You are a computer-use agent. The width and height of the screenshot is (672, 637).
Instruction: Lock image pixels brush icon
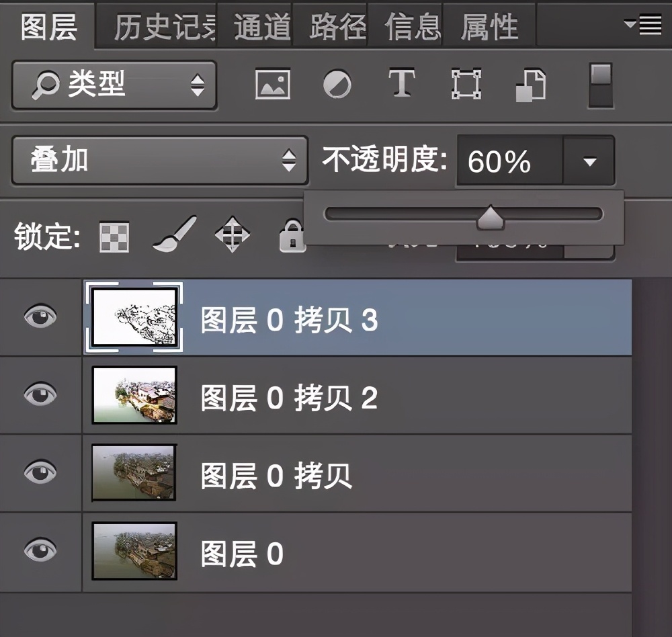click(x=175, y=234)
